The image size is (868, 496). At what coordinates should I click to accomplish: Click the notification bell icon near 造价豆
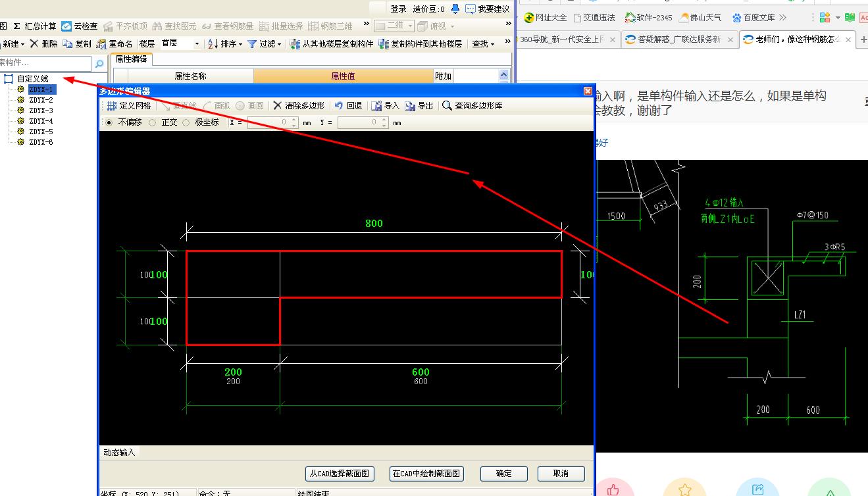(455, 9)
